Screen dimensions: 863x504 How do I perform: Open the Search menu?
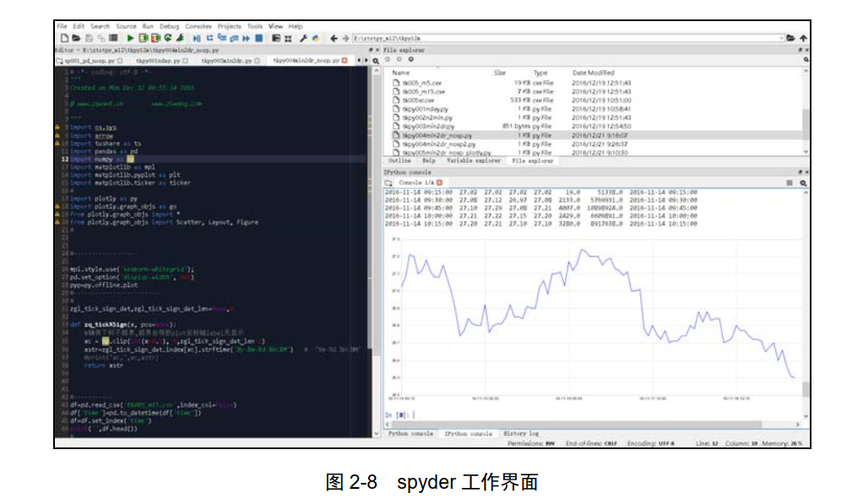click(x=100, y=26)
